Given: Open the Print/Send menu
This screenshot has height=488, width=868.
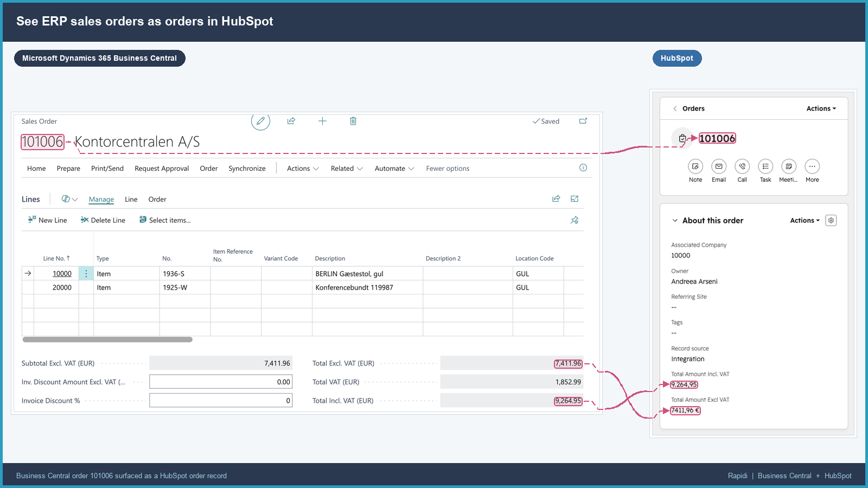Looking at the screenshot, I should [107, 169].
